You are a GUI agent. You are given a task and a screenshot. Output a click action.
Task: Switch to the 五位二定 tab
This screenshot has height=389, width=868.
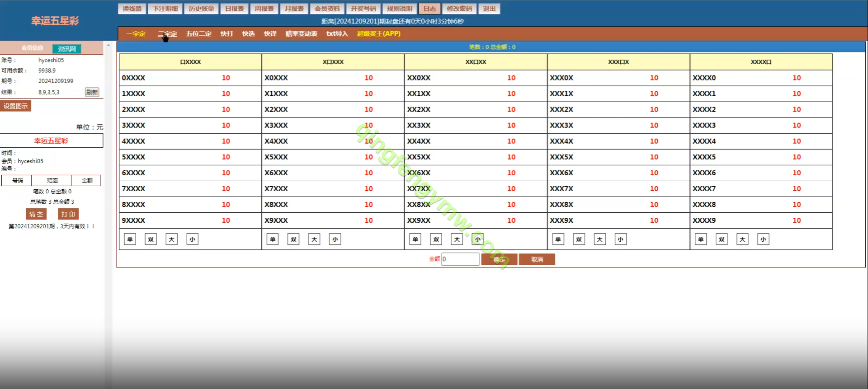(198, 34)
